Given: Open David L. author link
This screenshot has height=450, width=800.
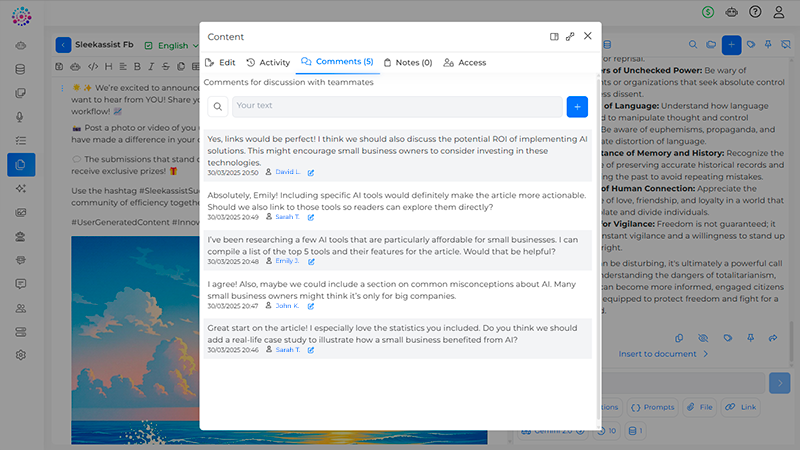Looking at the screenshot, I should point(288,172).
